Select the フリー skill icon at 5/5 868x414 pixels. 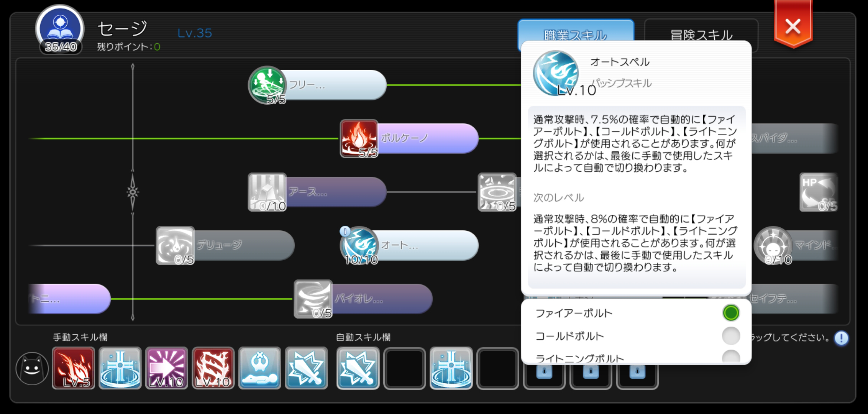click(267, 85)
